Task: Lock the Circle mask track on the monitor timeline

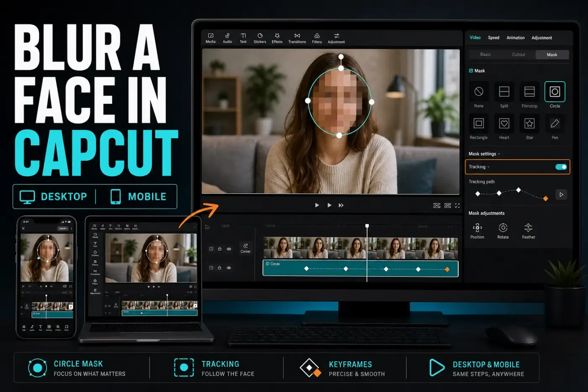Action: (x=220, y=268)
